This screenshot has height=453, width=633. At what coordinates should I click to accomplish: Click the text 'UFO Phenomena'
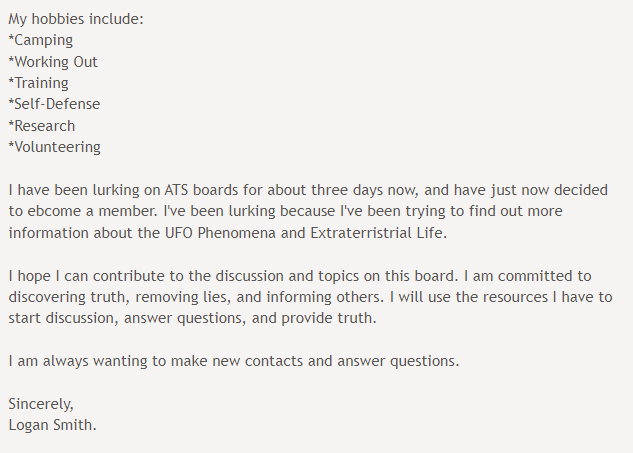point(220,233)
